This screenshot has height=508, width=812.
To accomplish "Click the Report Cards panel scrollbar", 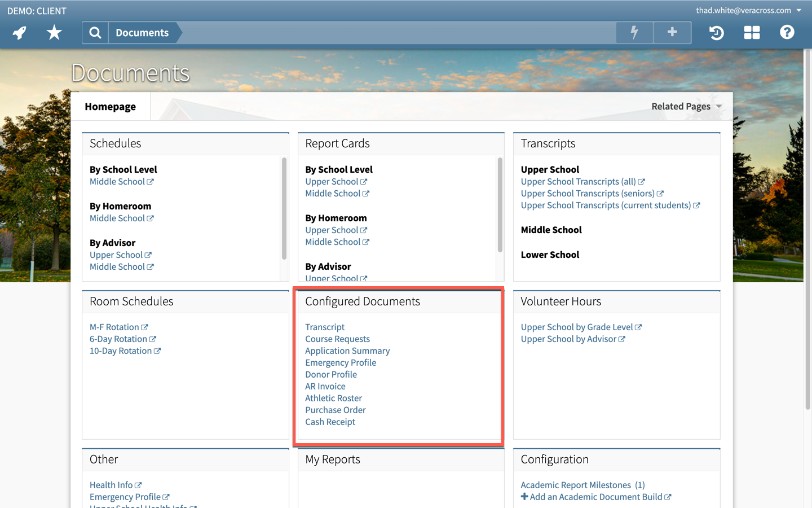I will point(500,205).
